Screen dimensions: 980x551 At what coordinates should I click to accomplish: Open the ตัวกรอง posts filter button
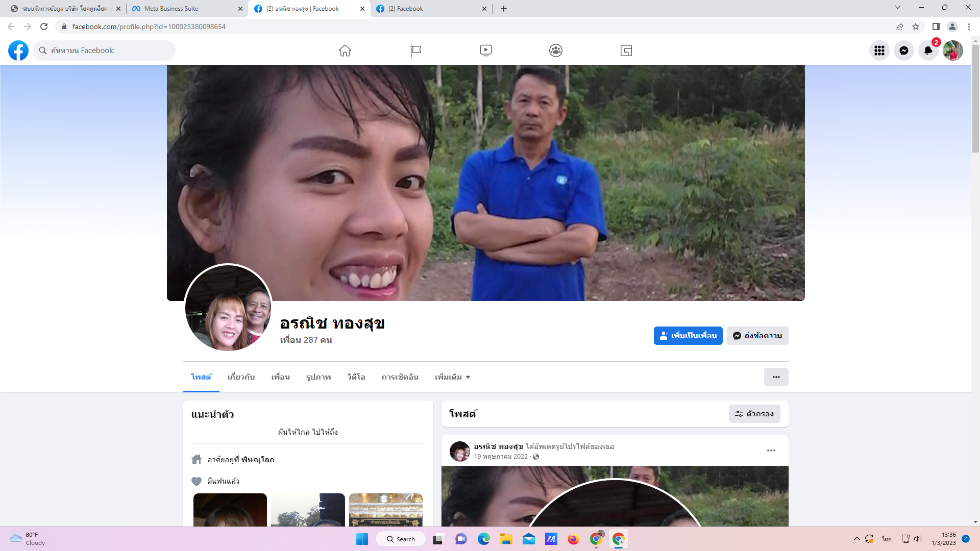coord(754,414)
